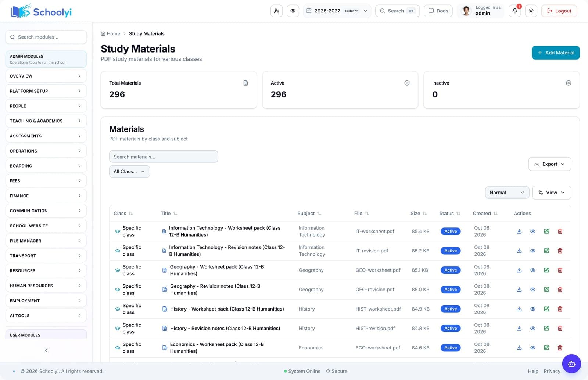Edit the ECO-worksheet.pdf material

[x=546, y=348]
